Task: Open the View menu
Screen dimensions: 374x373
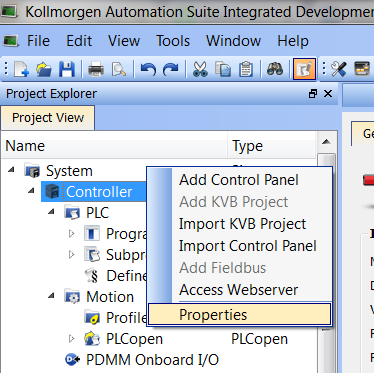Action: coord(124,41)
